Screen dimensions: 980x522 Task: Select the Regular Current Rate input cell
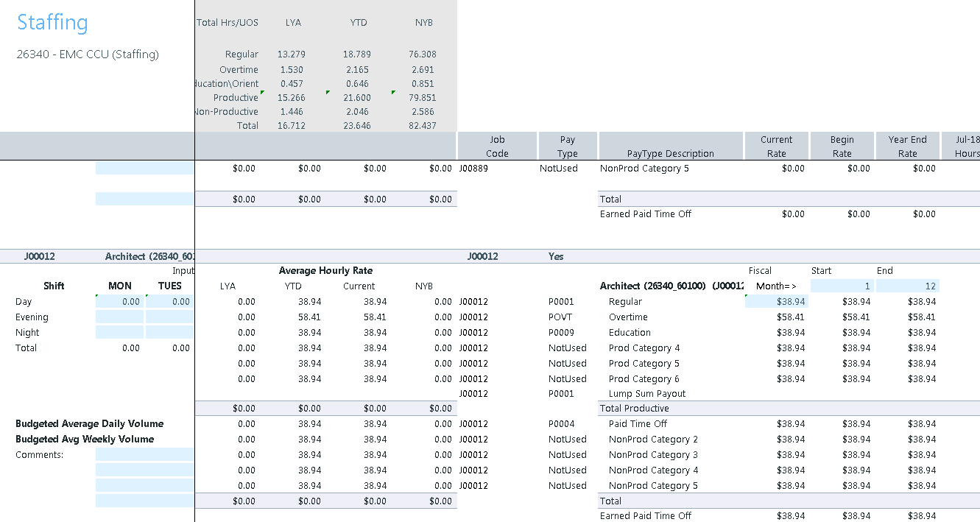click(777, 301)
